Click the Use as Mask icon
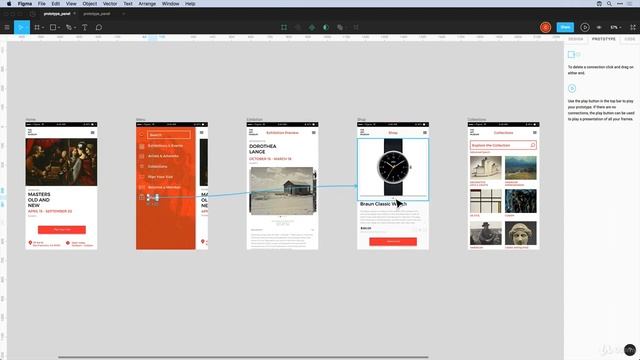Image resolution: width=640 pixels, height=360 pixels. [x=326, y=27]
